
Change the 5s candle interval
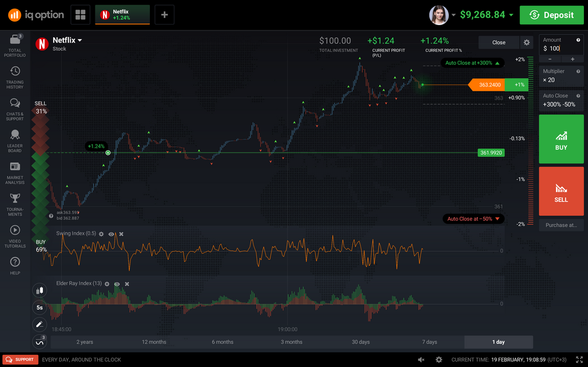click(40, 307)
